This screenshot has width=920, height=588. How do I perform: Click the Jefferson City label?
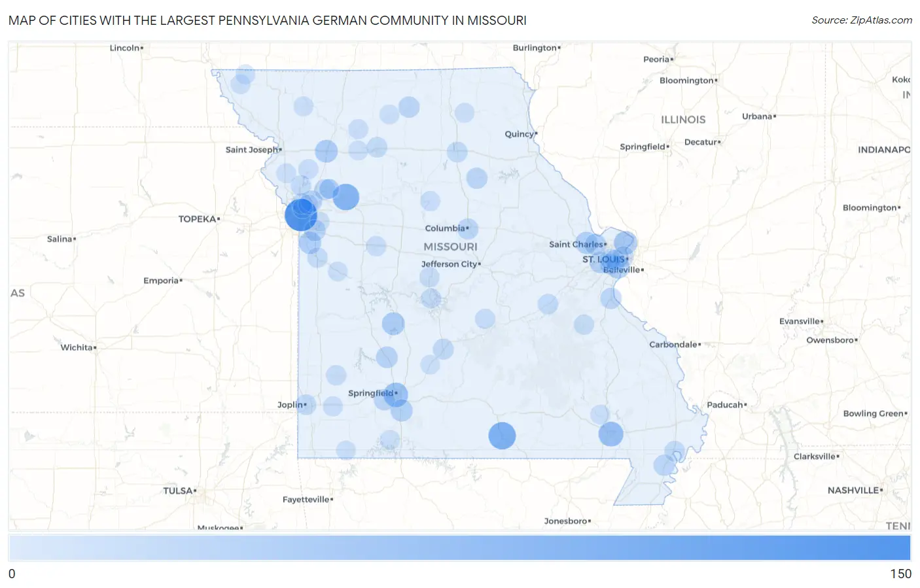pos(450,264)
